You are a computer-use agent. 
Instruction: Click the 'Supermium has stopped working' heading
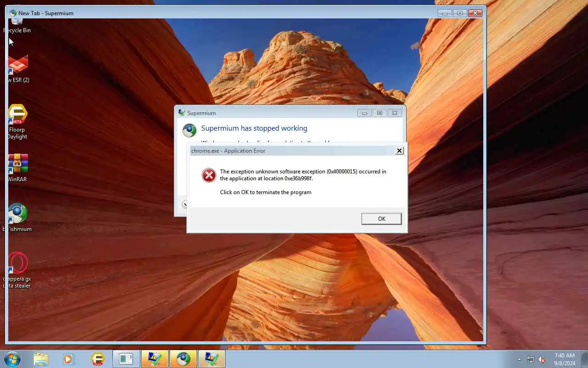[254, 128]
